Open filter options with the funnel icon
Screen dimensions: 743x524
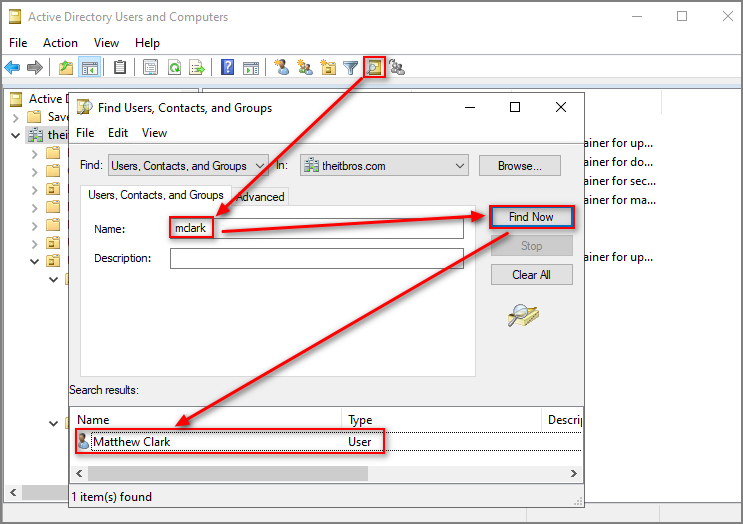tap(351, 68)
